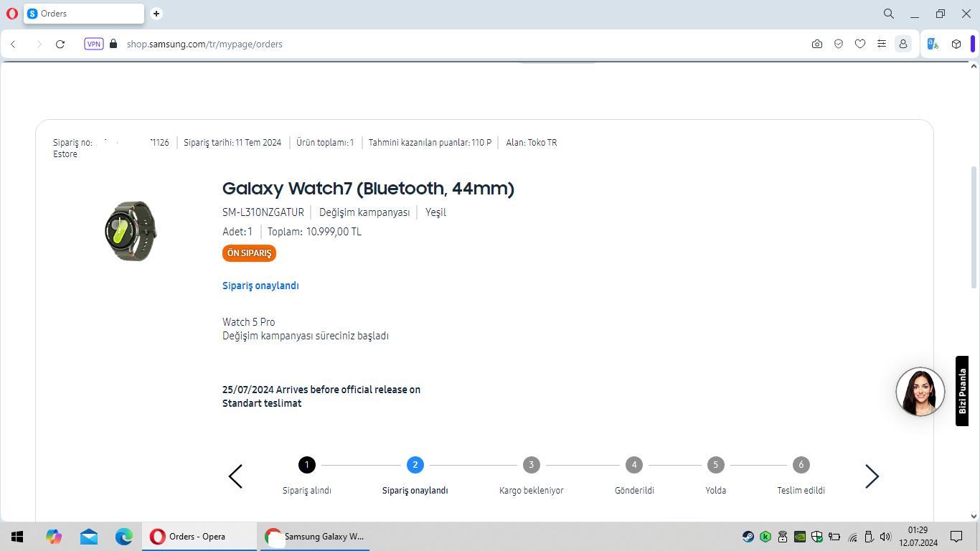This screenshot has height=551, width=980.
Task: Open the Opera main menu logo
Action: pyautogui.click(x=11, y=14)
